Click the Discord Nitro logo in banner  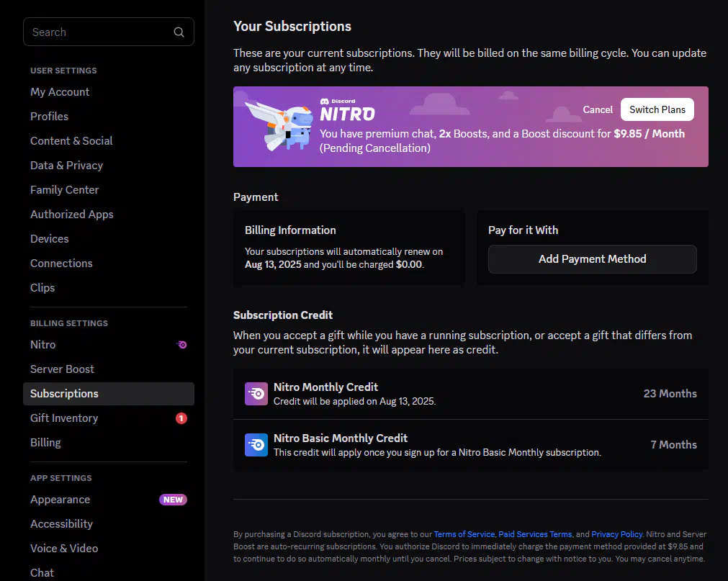coord(347,110)
